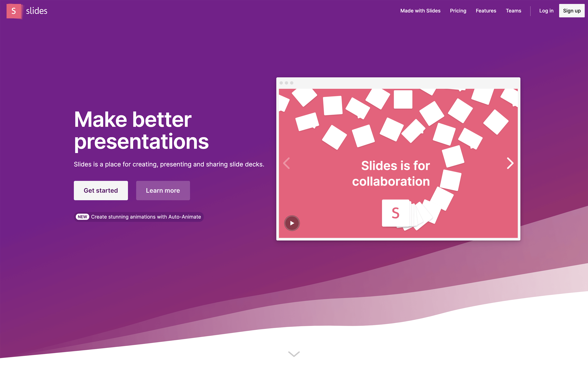The width and height of the screenshot is (588, 367).
Task: Open the Made with Slides menu
Action: click(420, 11)
